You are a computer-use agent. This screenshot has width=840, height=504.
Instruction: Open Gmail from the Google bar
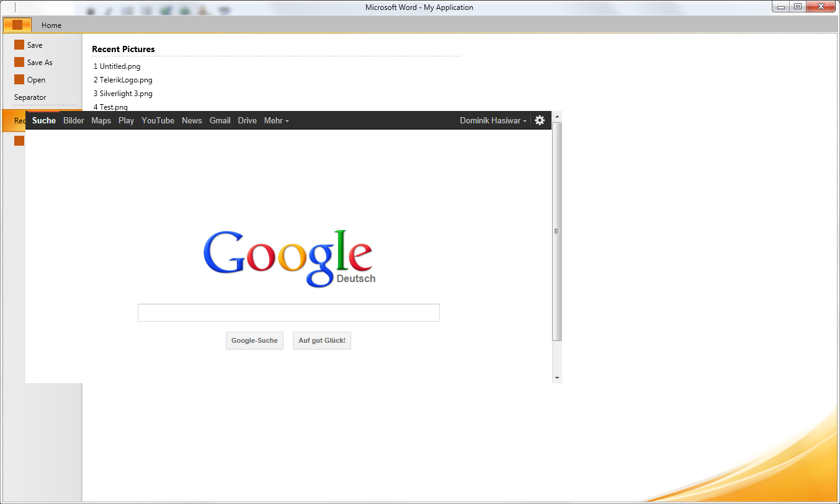point(220,120)
